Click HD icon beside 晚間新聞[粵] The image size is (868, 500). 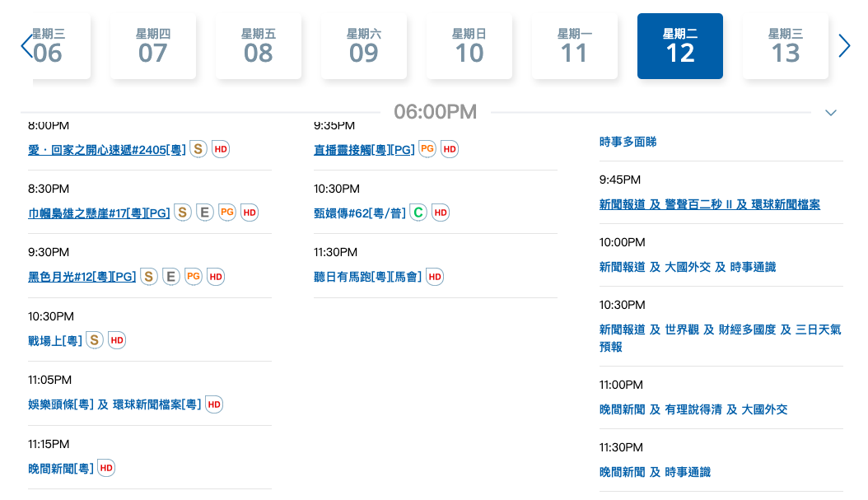(106, 468)
